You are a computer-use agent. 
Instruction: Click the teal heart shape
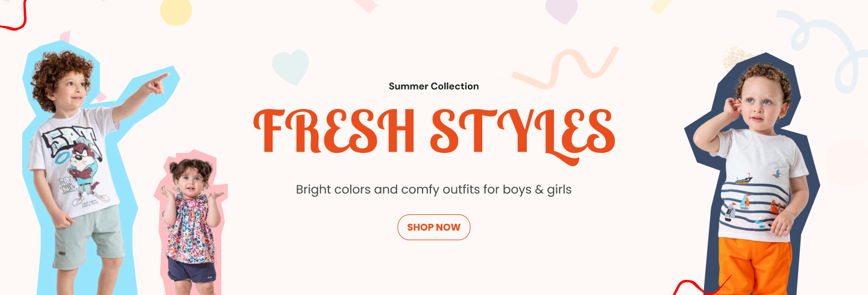(290, 66)
